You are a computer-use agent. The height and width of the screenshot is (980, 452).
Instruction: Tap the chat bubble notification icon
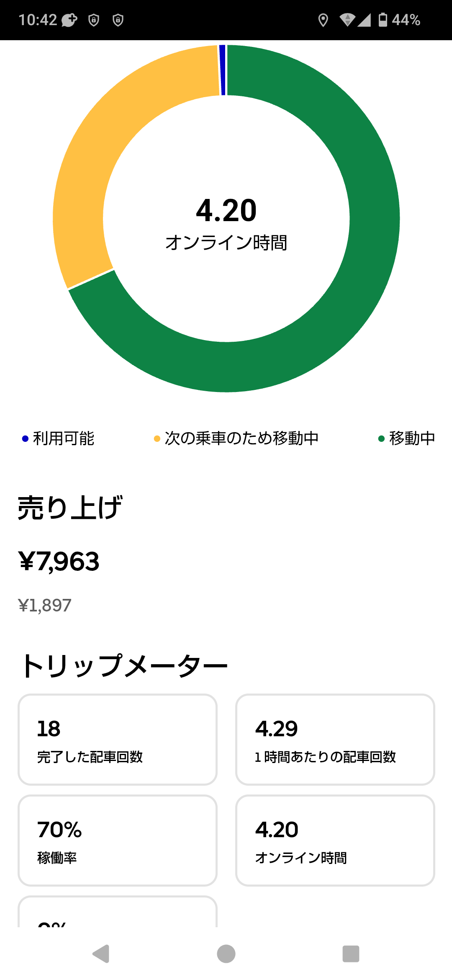(69, 20)
